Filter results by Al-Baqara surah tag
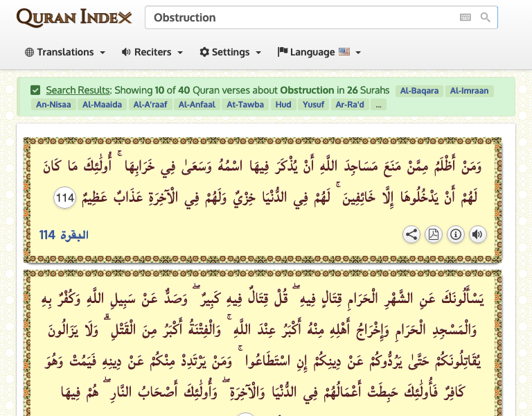Image resolution: width=532 pixels, height=416 pixels. click(418, 90)
